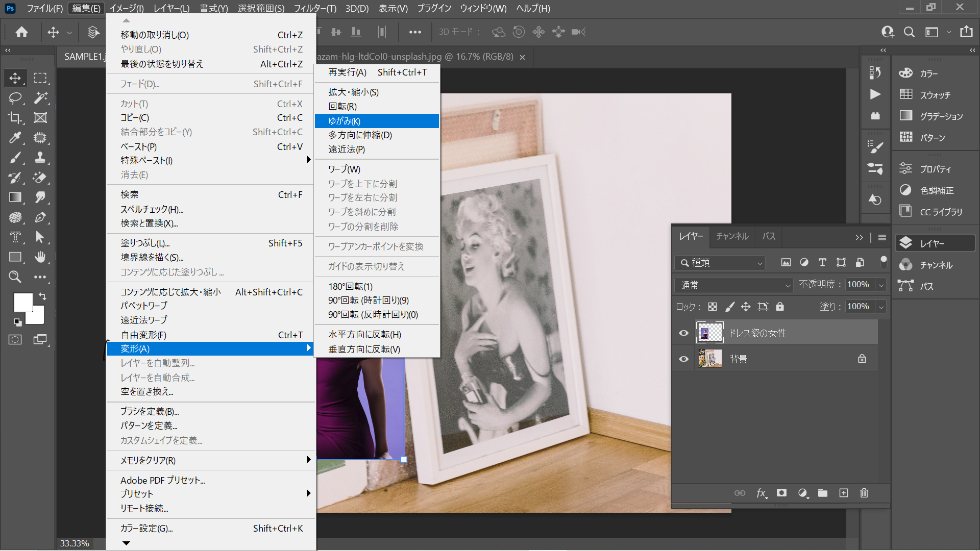
Task: Open the 塗り fill dropdown arrow
Action: pos(881,307)
